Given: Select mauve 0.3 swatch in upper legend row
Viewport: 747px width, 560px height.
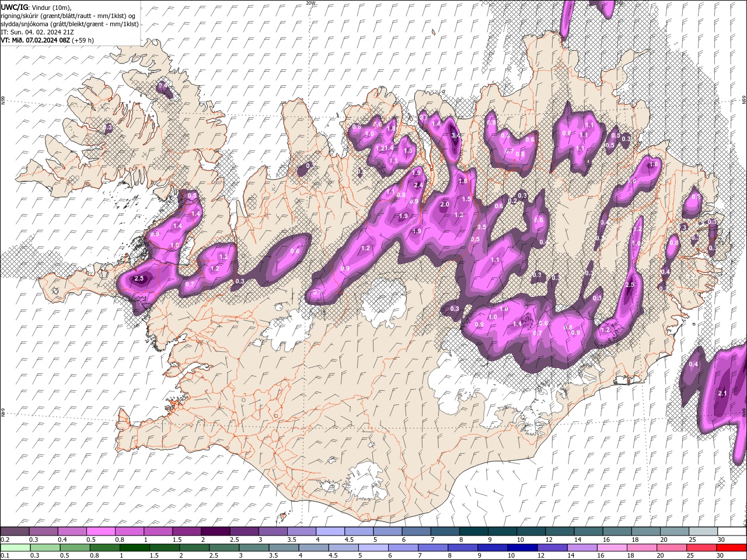Looking at the screenshot, I should tap(43, 531).
